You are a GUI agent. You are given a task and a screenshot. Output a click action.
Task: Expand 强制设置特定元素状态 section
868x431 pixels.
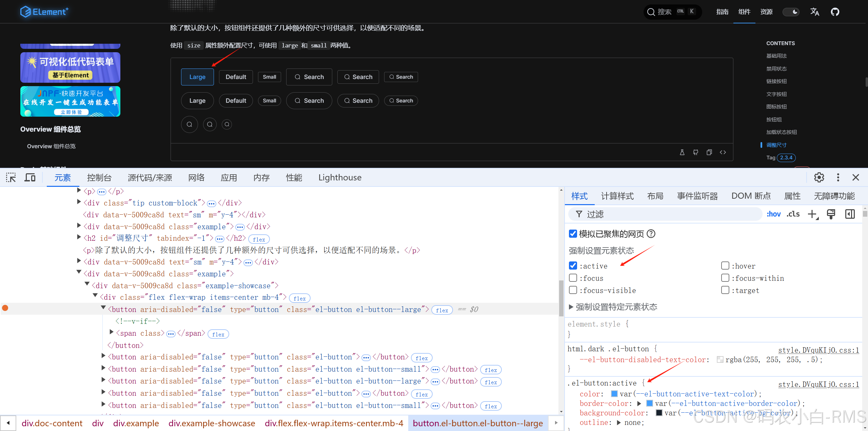coord(571,307)
